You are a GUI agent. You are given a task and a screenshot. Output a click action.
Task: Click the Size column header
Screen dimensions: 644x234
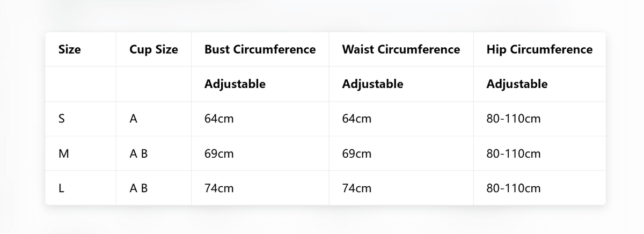69,50
